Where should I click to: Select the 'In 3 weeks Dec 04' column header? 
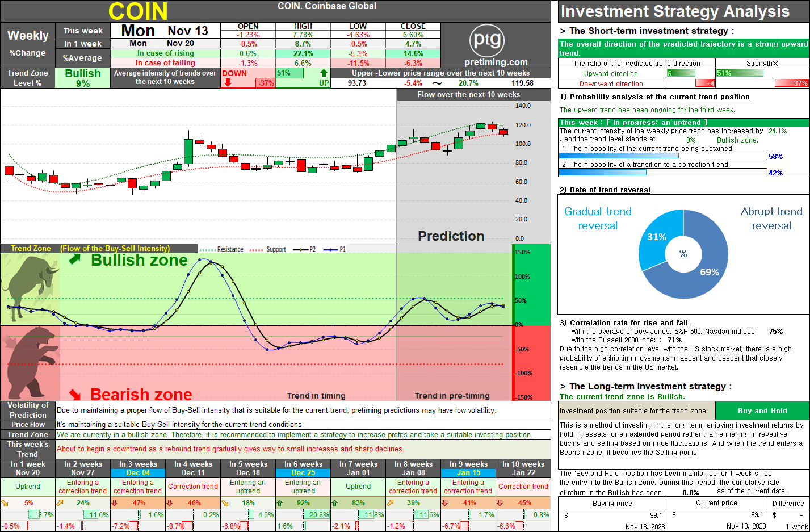(138, 468)
